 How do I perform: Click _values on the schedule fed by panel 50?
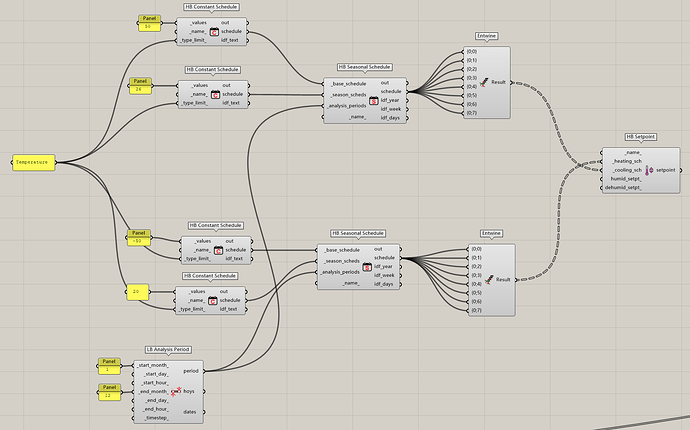198,23
